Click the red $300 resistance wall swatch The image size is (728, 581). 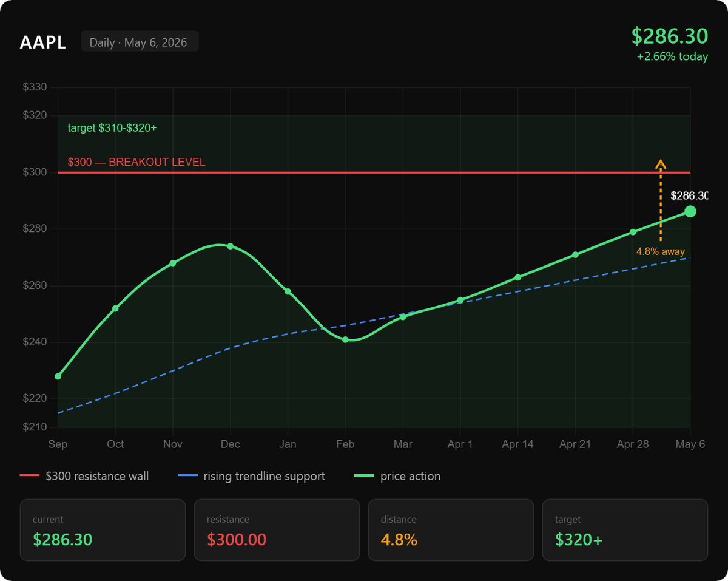click(29, 476)
